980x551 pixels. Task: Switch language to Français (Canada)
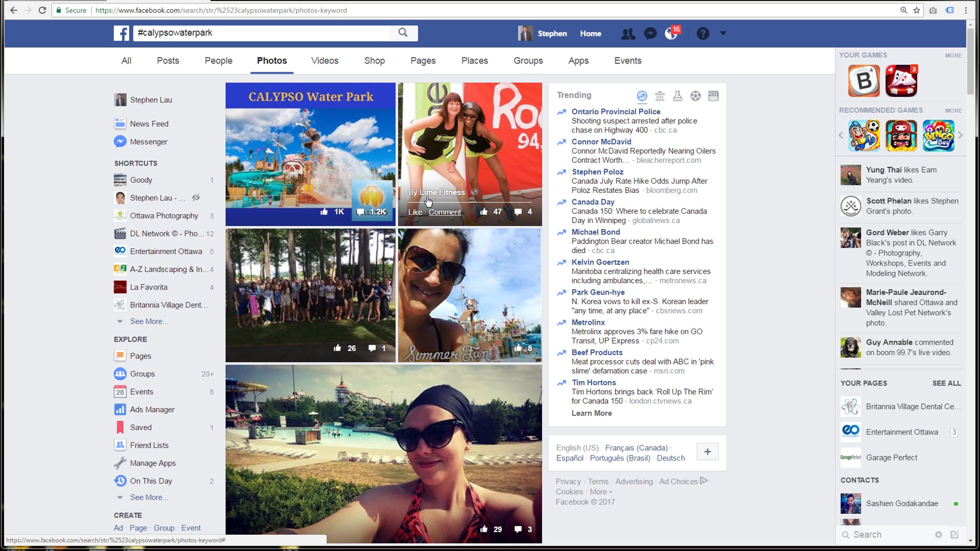point(636,448)
